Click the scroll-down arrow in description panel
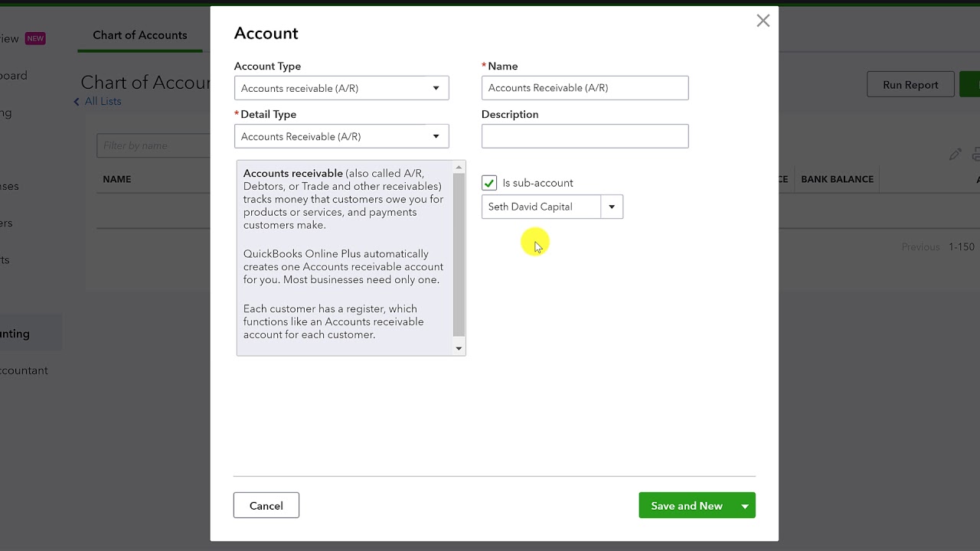 459,348
